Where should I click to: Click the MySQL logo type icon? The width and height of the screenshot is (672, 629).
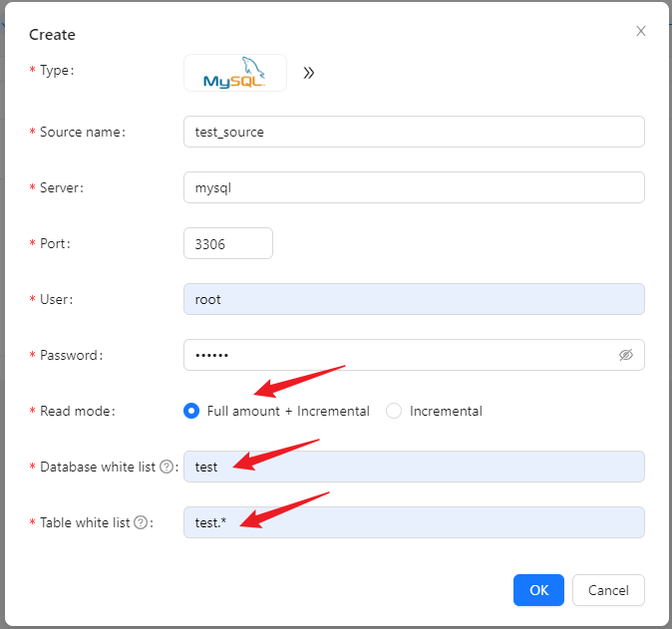pyautogui.click(x=234, y=73)
